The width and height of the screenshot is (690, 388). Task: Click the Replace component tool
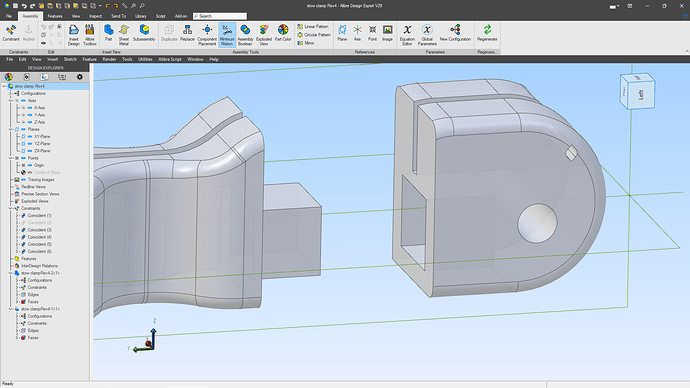click(x=187, y=33)
